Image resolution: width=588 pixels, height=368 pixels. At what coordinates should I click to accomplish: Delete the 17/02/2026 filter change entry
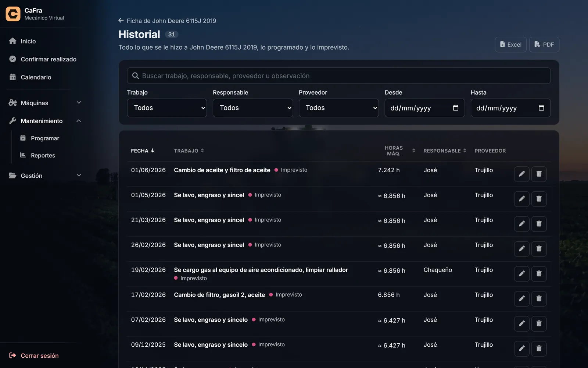[539, 298]
